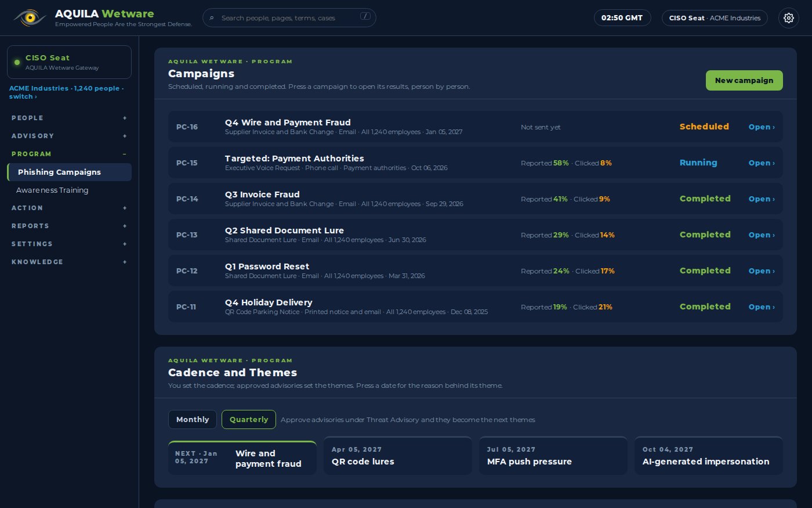Click the Running status on PC-15
The height and width of the screenshot is (508, 812).
tap(698, 163)
